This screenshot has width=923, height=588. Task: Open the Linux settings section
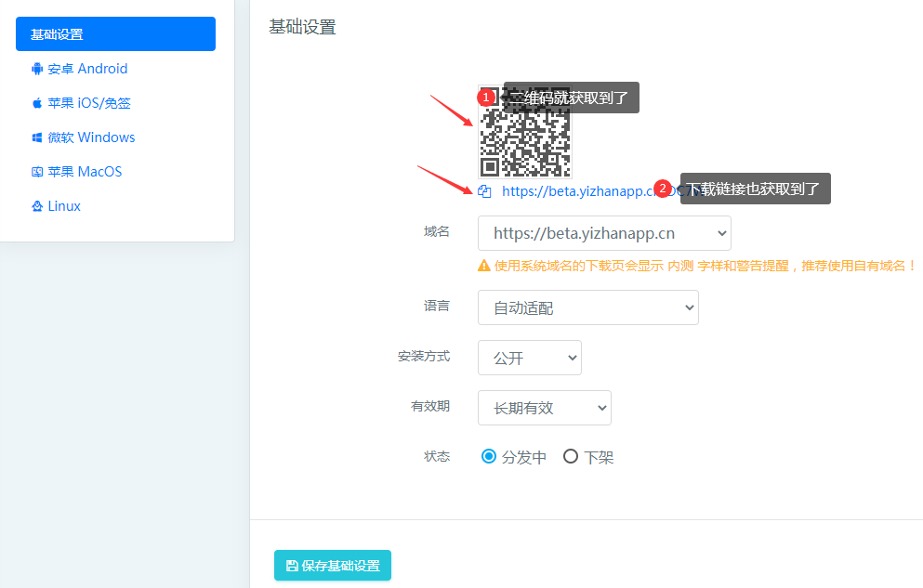coord(56,206)
